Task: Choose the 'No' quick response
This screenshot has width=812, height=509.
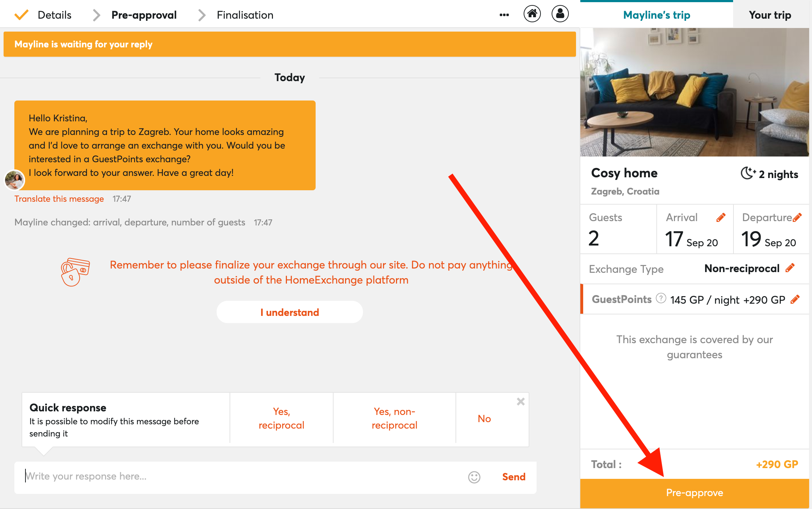Action: pos(484,418)
